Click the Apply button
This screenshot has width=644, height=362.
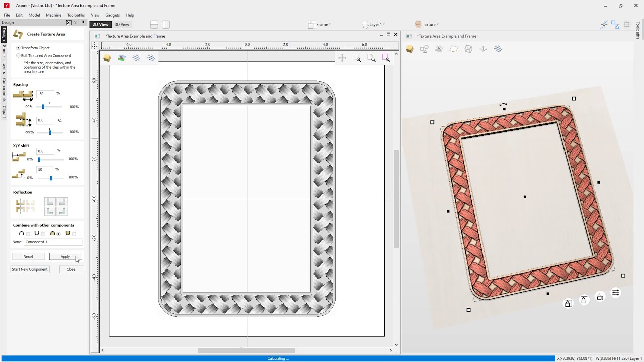pos(65,257)
